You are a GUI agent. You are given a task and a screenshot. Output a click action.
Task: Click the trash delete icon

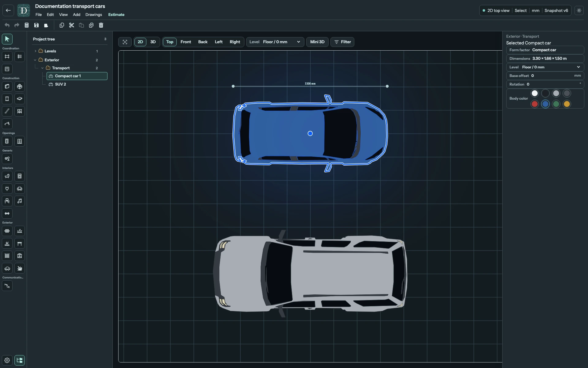tap(101, 25)
